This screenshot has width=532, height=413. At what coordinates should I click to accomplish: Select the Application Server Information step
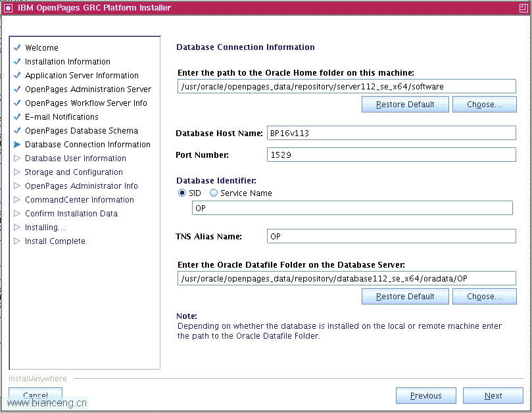click(82, 76)
